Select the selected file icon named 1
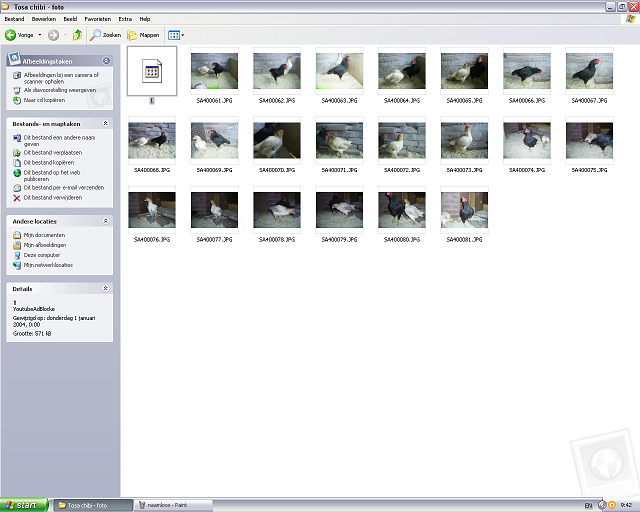This screenshot has width=640, height=512. coord(152,71)
